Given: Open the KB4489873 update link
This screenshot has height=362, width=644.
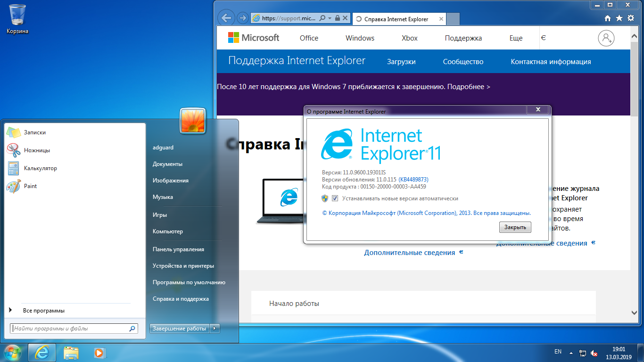Looking at the screenshot, I should (413, 180).
